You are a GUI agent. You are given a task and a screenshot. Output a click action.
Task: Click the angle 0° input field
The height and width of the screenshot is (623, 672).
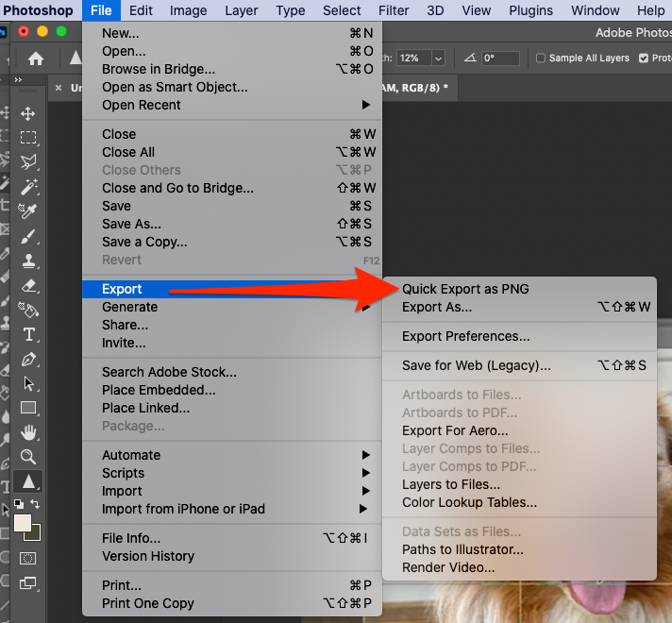pos(500,58)
